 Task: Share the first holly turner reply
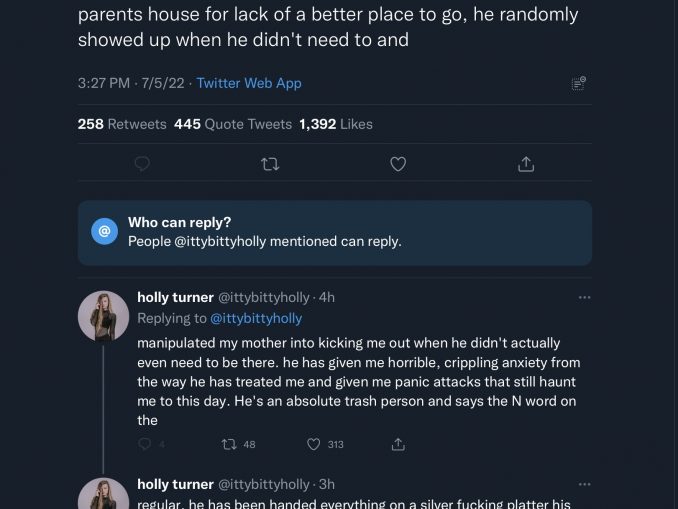tap(398, 444)
